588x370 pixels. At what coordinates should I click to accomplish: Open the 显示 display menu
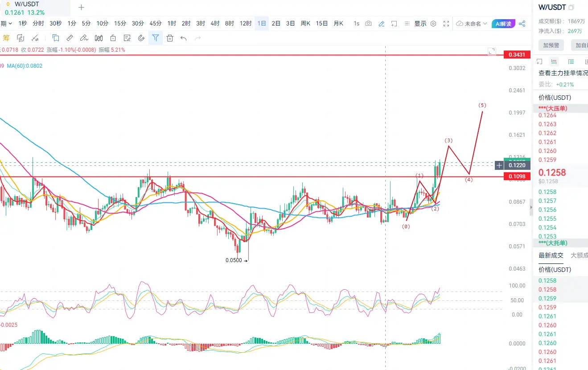pos(420,24)
